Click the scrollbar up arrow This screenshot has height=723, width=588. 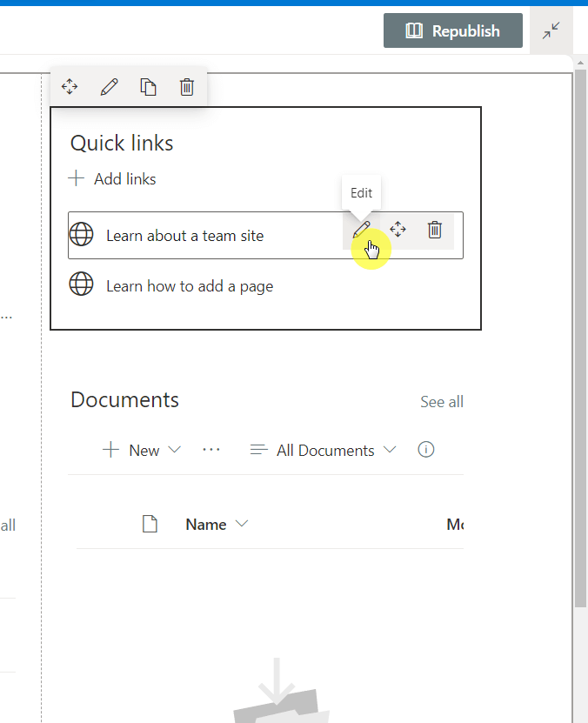tap(581, 63)
